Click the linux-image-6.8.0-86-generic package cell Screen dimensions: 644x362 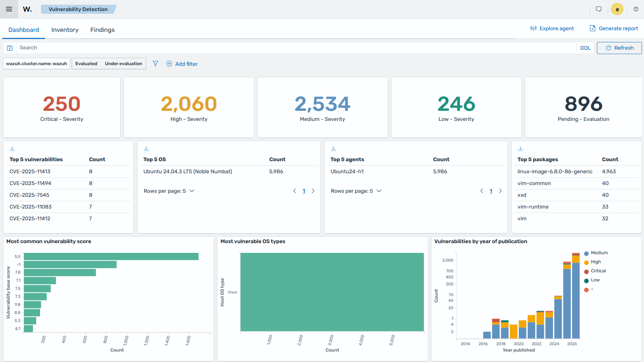coord(555,172)
